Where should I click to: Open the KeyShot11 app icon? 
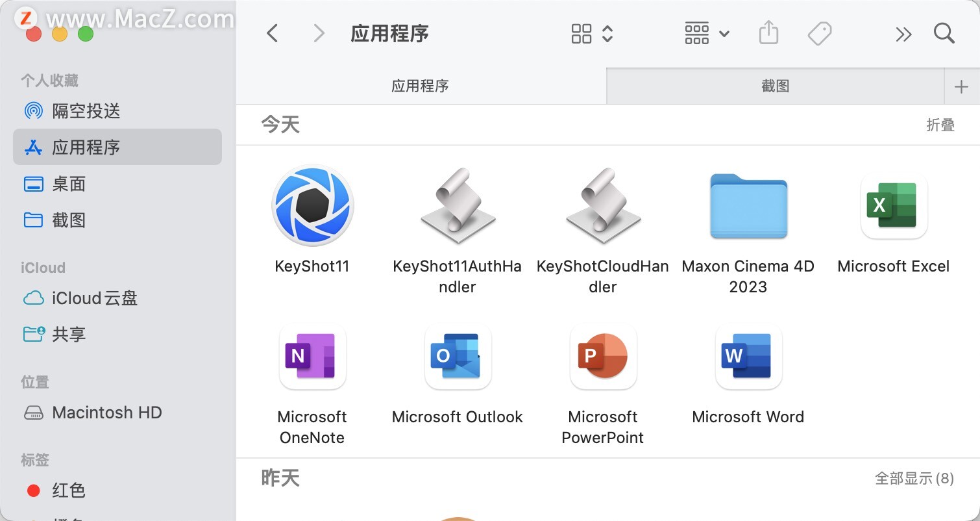pos(312,205)
